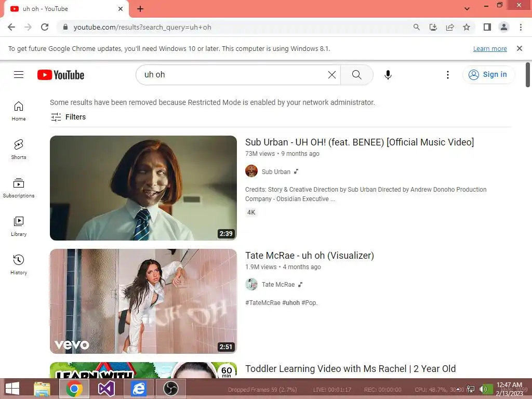Click the address bar URL

pyautogui.click(x=142, y=27)
